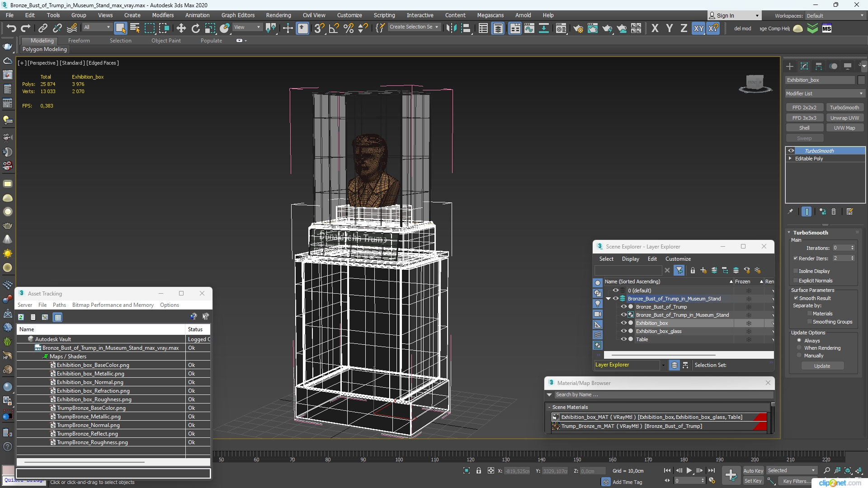Open the Hierarchy command panel tab

tap(819, 66)
